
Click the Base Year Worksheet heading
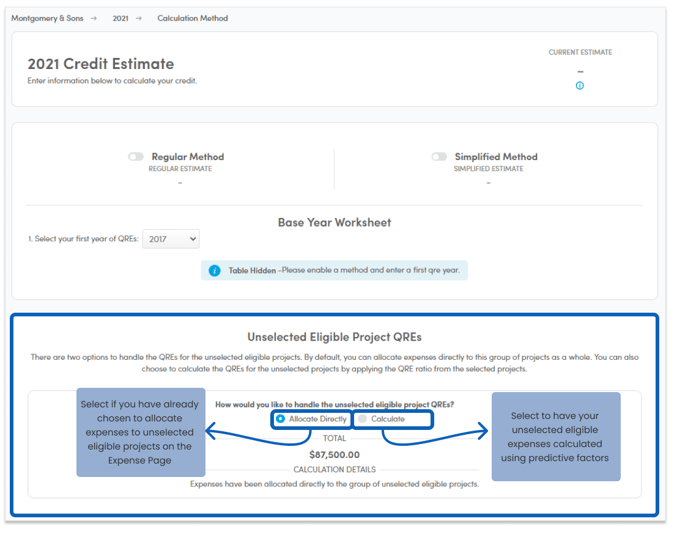pyautogui.click(x=334, y=223)
